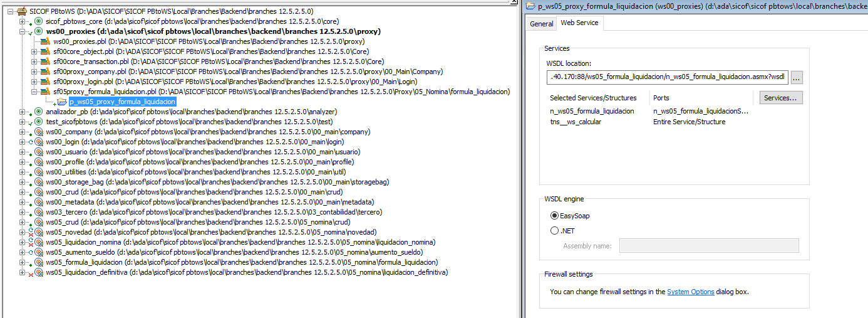Screen dimensions: 868x318
Task: Select the tns__ws_calcular structure entry
Action: point(576,122)
